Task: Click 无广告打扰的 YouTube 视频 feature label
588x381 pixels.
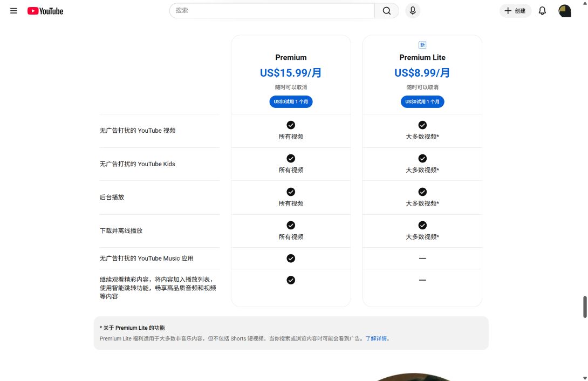Action: pos(138,131)
